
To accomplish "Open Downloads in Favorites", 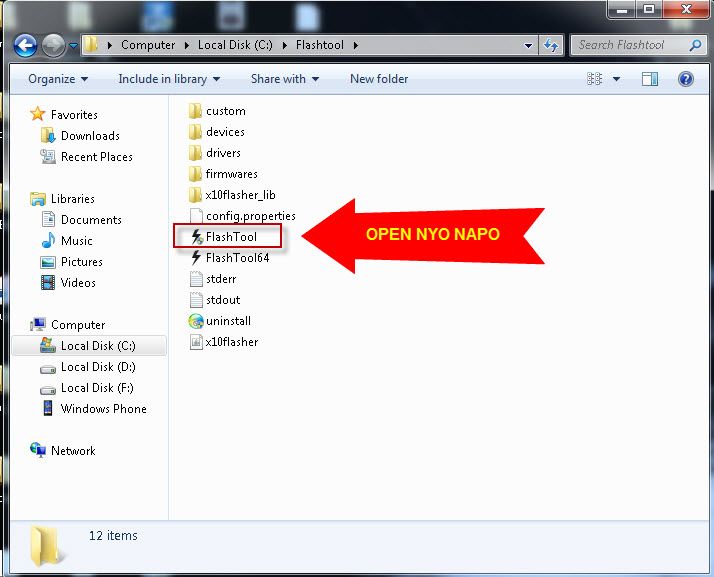I will [90, 136].
